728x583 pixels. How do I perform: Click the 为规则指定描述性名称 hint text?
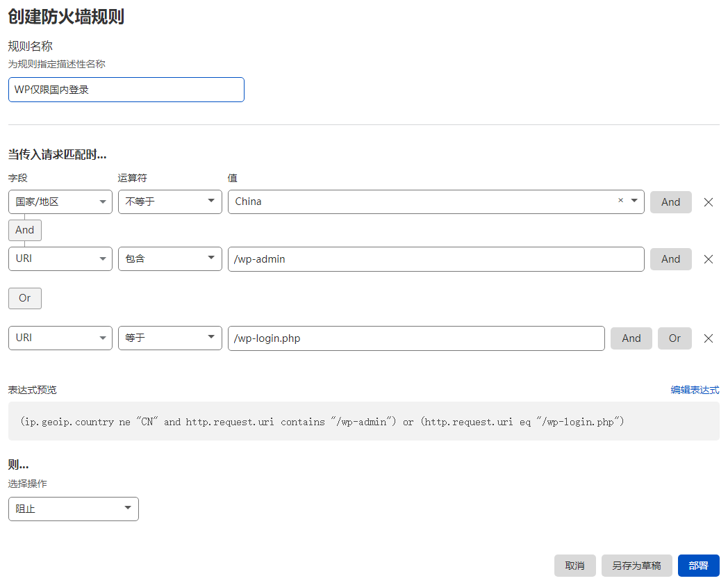pos(57,64)
